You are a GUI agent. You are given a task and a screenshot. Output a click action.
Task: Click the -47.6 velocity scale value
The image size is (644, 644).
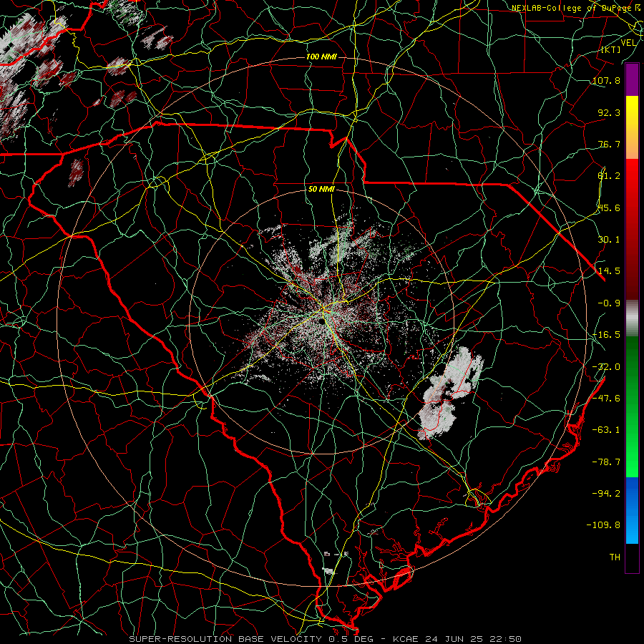point(606,399)
